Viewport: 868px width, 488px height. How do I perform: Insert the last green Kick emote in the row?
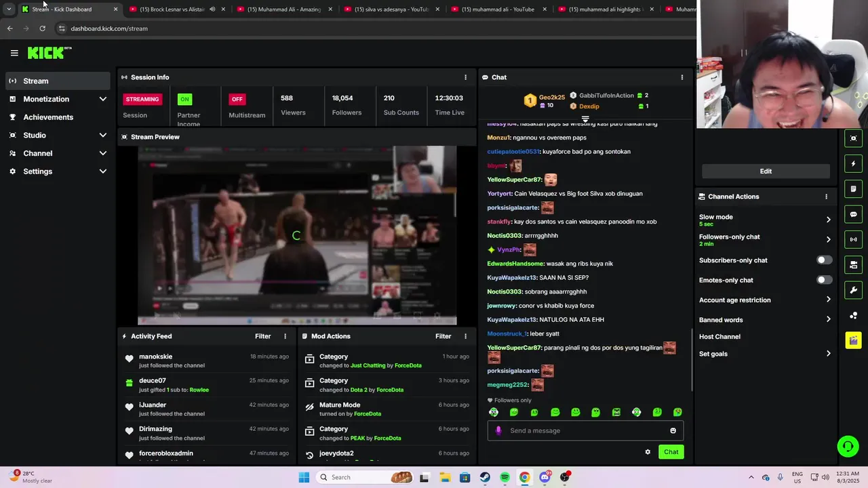click(x=677, y=412)
